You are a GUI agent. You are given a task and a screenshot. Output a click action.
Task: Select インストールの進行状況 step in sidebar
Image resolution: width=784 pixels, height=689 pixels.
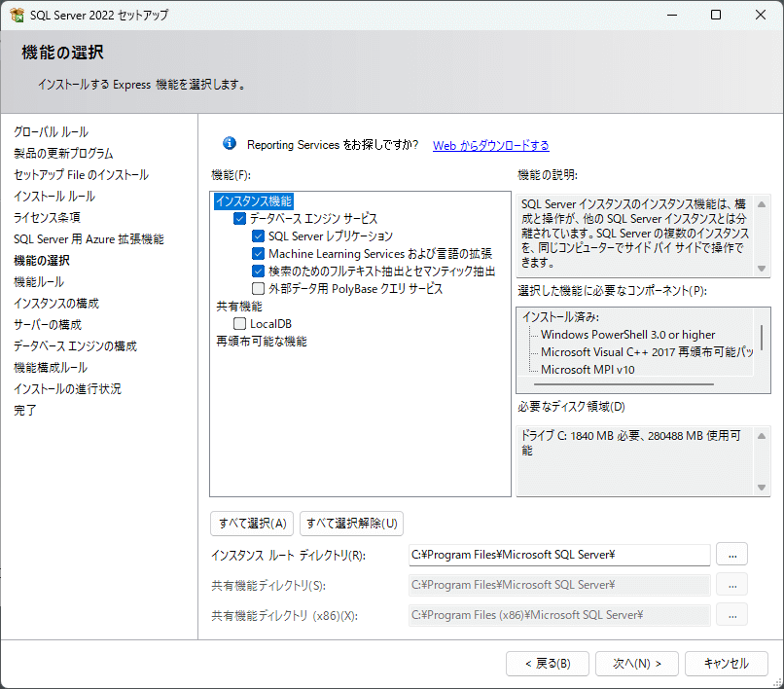pos(67,389)
